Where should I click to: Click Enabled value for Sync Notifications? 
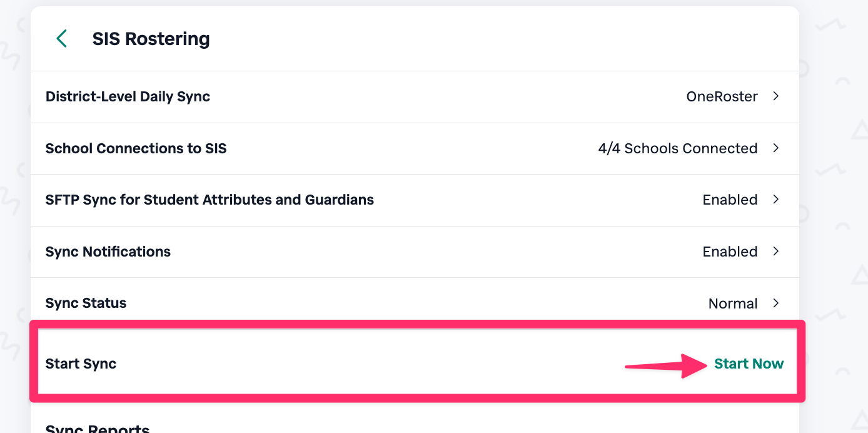pyautogui.click(x=730, y=252)
